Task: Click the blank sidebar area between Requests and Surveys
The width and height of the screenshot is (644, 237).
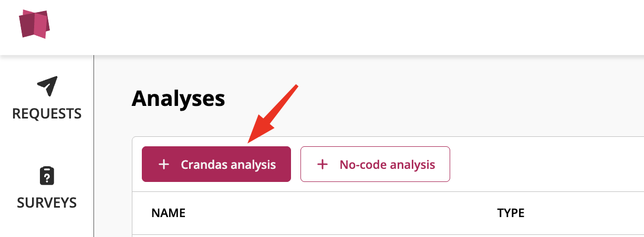Action: tap(47, 143)
